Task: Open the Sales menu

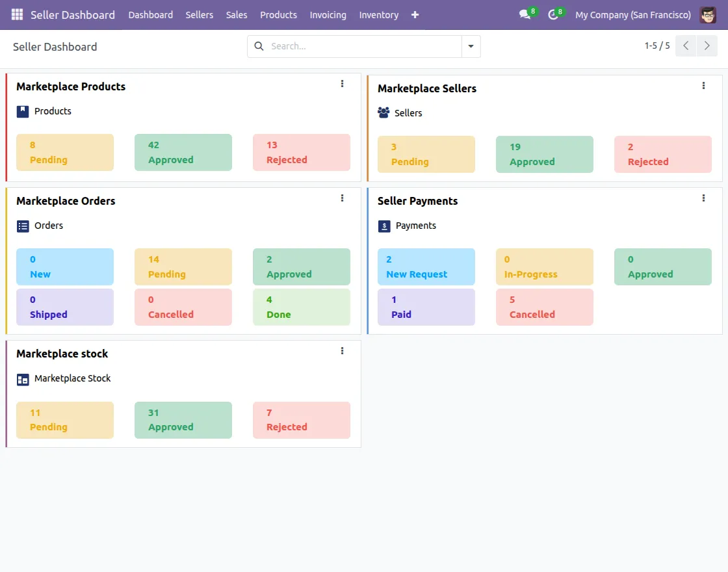Action: (236, 15)
